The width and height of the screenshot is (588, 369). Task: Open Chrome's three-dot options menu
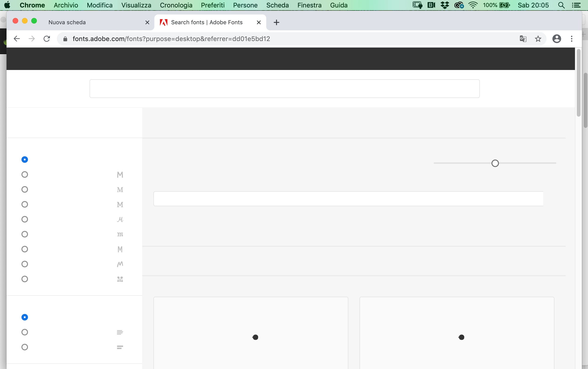(x=572, y=39)
